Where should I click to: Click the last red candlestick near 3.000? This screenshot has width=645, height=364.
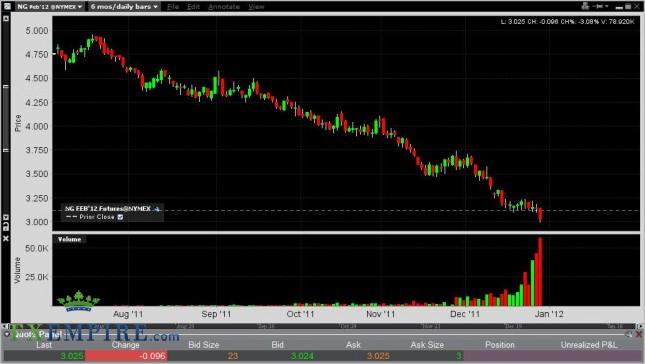(540, 215)
